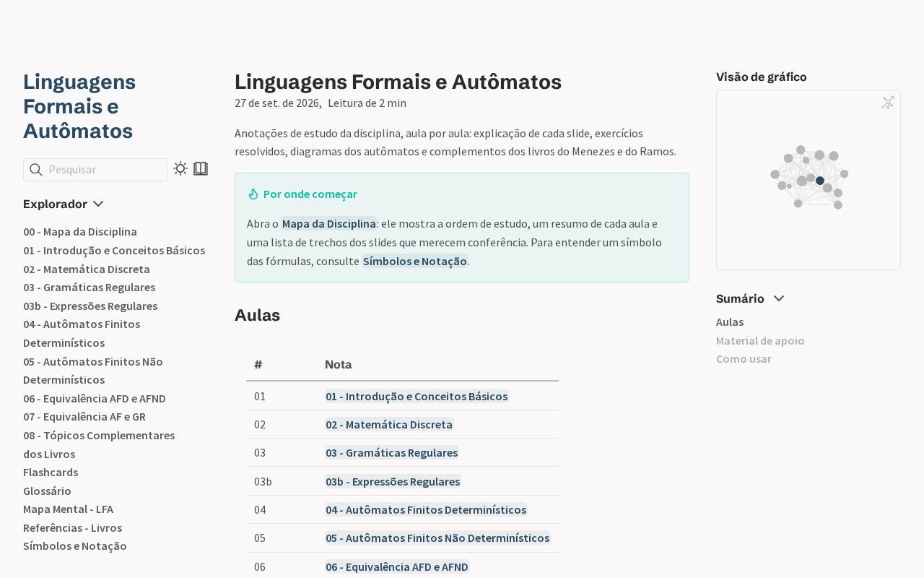Follow the Símbolos e Notação link in callout
This screenshot has width=924, height=578.
415,262
